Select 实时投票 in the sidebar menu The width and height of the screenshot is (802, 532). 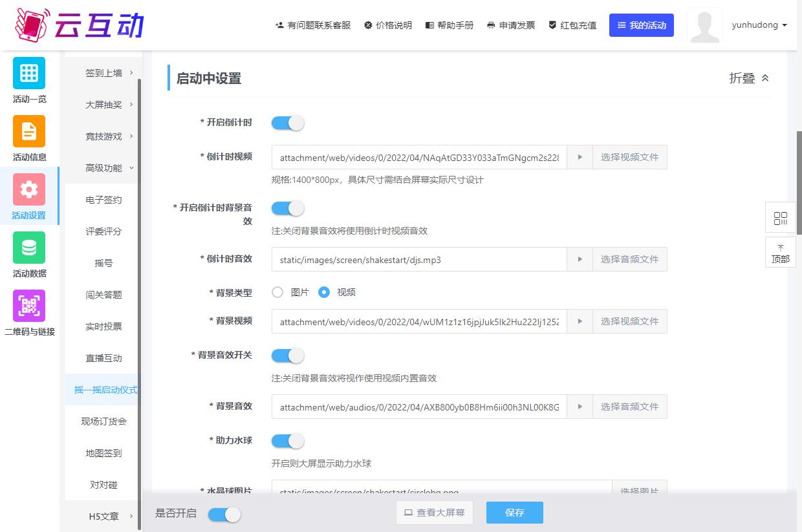pyautogui.click(x=103, y=326)
